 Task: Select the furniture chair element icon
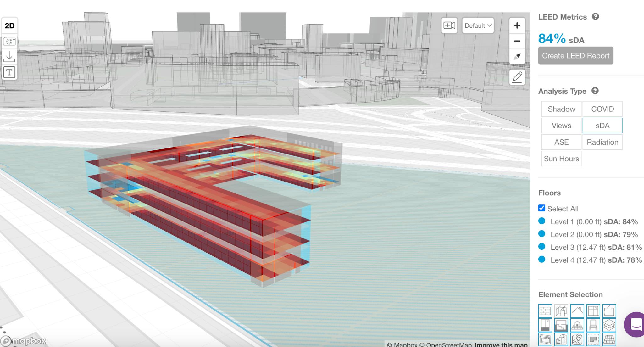coord(593,326)
